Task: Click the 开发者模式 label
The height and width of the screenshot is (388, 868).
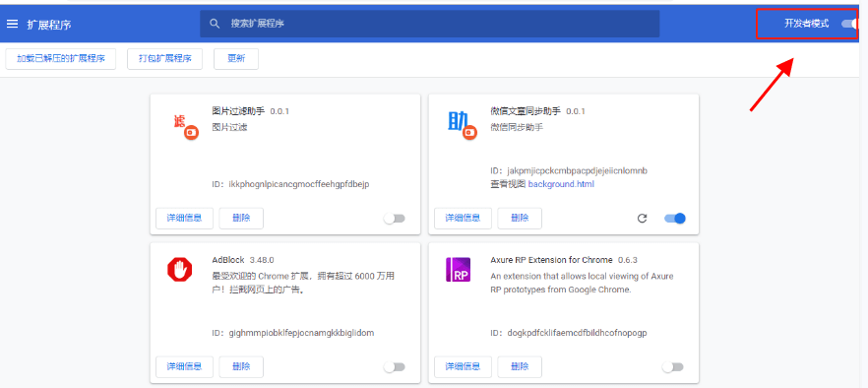Action: pos(807,24)
